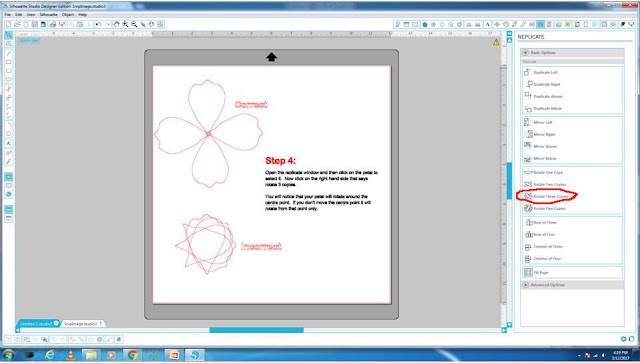Click the vertical scrollbar thumb beside canvas
The image size is (640, 363).
pos(509,181)
